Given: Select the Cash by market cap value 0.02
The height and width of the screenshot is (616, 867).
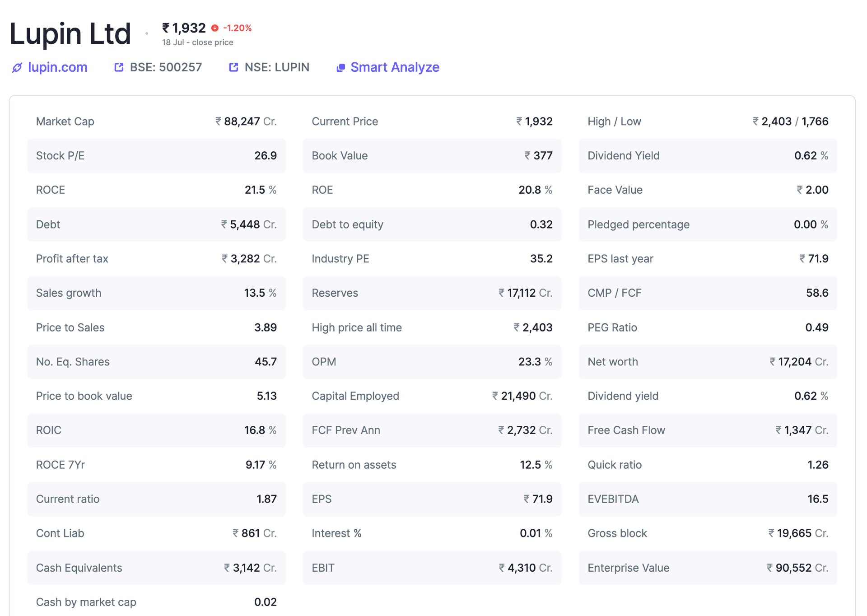Looking at the screenshot, I should coord(266,602).
